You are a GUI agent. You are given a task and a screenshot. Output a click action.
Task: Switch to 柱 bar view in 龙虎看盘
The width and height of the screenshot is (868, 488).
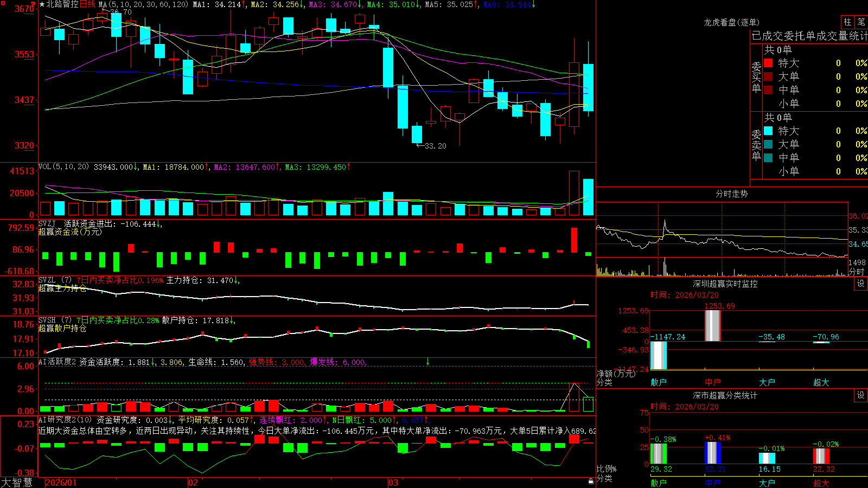(847, 22)
